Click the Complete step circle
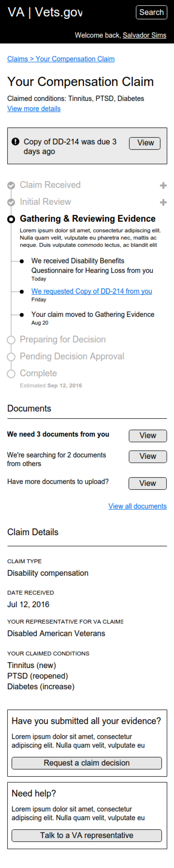This screenshot has height=868, width=174. coord(11,374)
